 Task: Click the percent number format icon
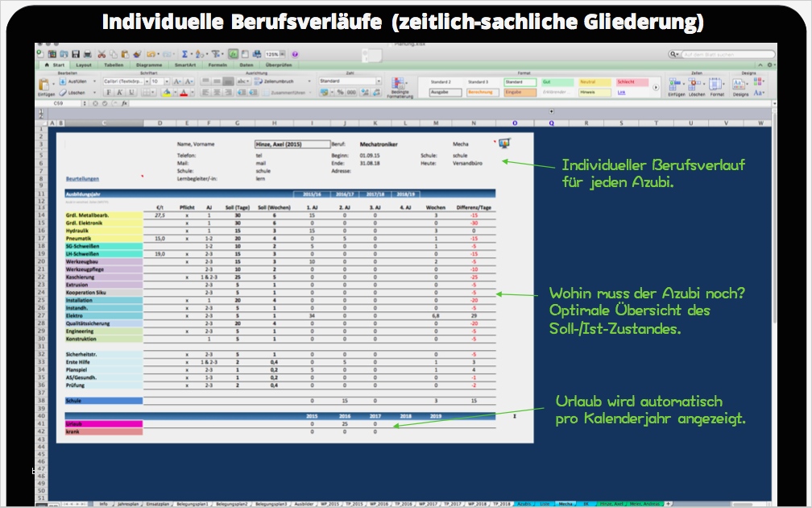click(x=339, y=91)
